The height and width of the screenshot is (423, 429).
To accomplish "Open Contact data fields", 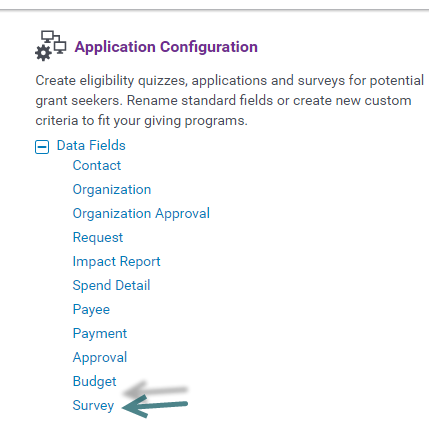I will 97,165.
